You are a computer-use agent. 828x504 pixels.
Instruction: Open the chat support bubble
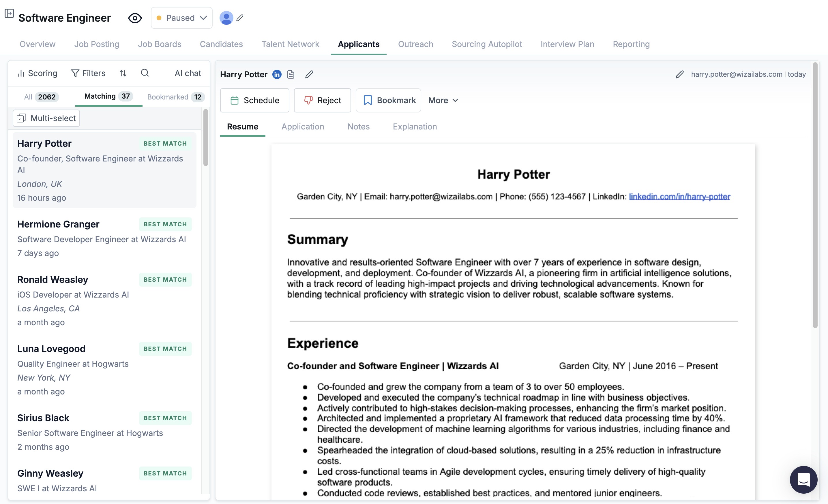click(x=803, y=479)
